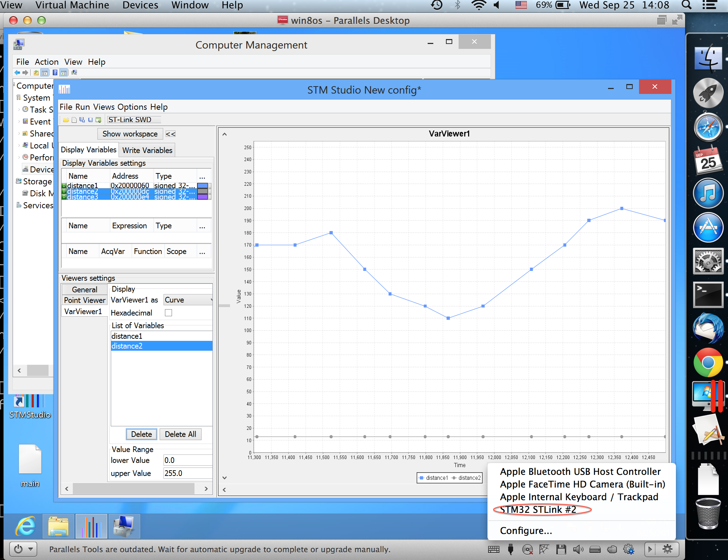Click the Delete All button
Image resolution: width=728 pixels, height=560 pixels.
[x=180, y=434]
